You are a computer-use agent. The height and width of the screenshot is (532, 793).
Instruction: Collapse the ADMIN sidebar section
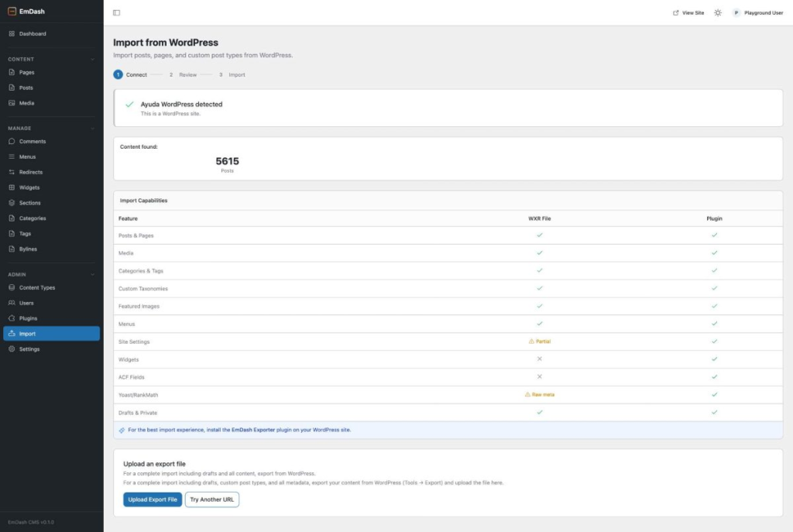[93, 274]
